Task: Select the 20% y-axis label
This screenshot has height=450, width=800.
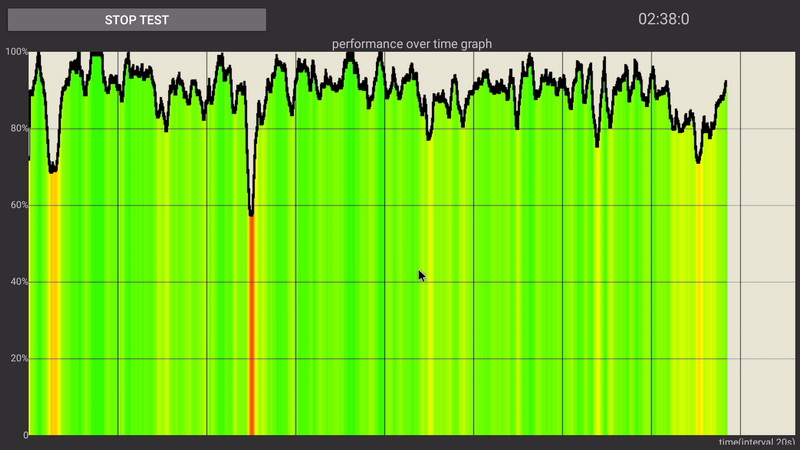Action: pos(16,359)
